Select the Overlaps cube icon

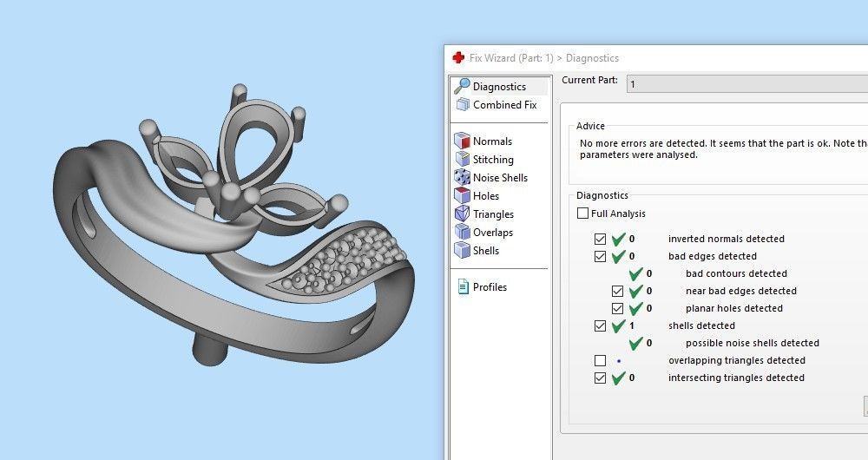(463, 232)
